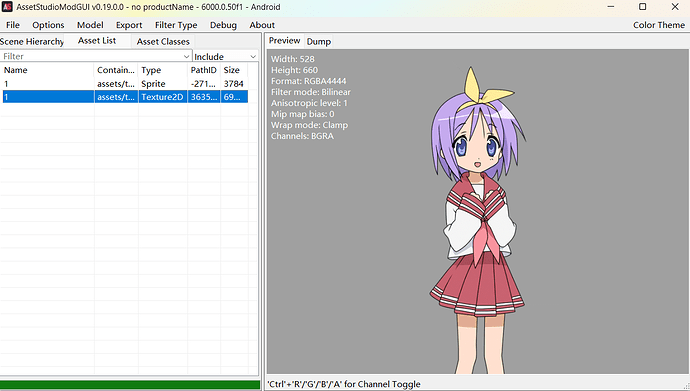Click the Texture2D PathID cell 3635...
Viewport: 690px width, 391px height.
203,97
